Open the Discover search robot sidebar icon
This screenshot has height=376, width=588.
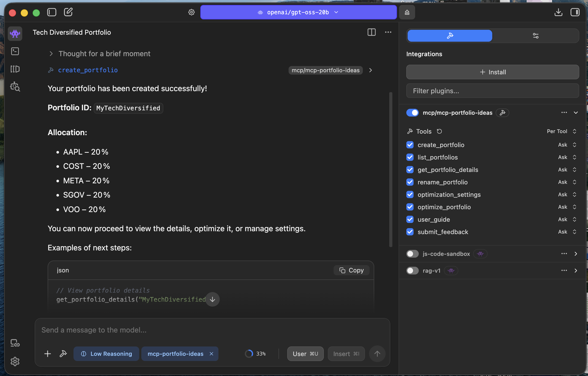[x=15, y=87]
